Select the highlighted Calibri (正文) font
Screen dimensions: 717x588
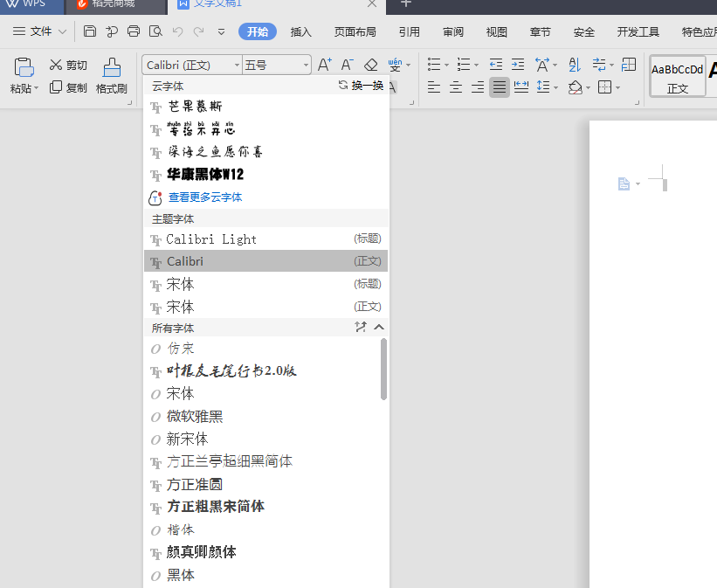(x=265, y=261)
